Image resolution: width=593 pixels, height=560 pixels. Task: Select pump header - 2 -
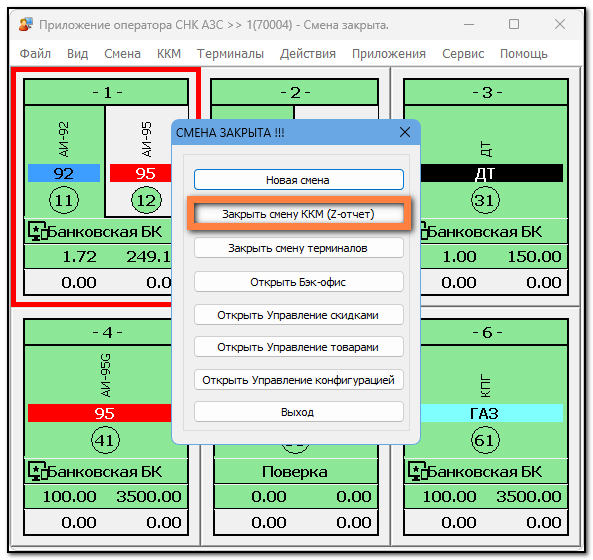(295, 92)
